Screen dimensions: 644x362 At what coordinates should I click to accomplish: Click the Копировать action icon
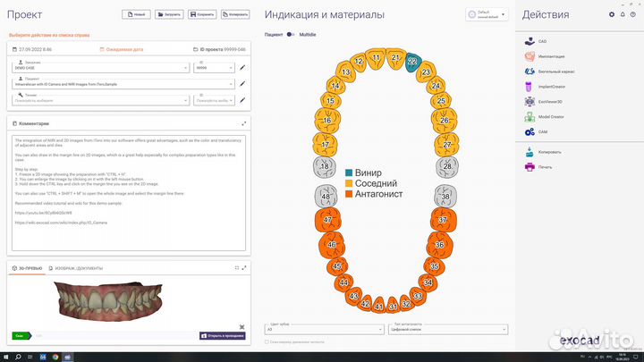coord(530,152)
